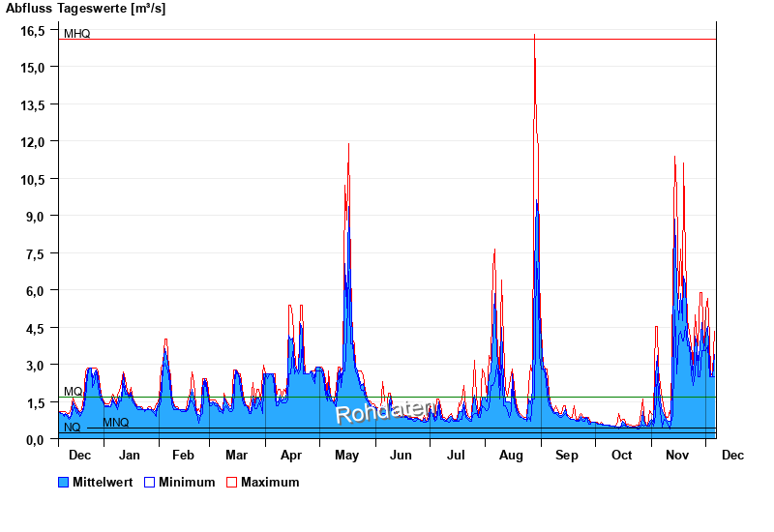Viewport: 774px width, 532px height.
Task: Select the May month label on the x-axis
Action: click(345, 455)
